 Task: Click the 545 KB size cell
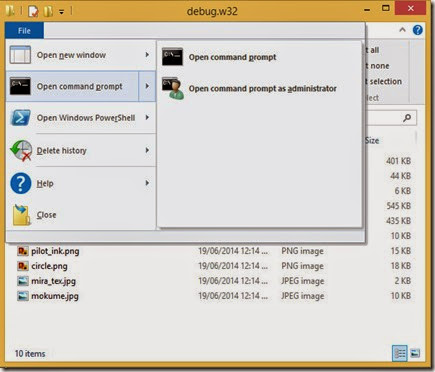(398, 206)
